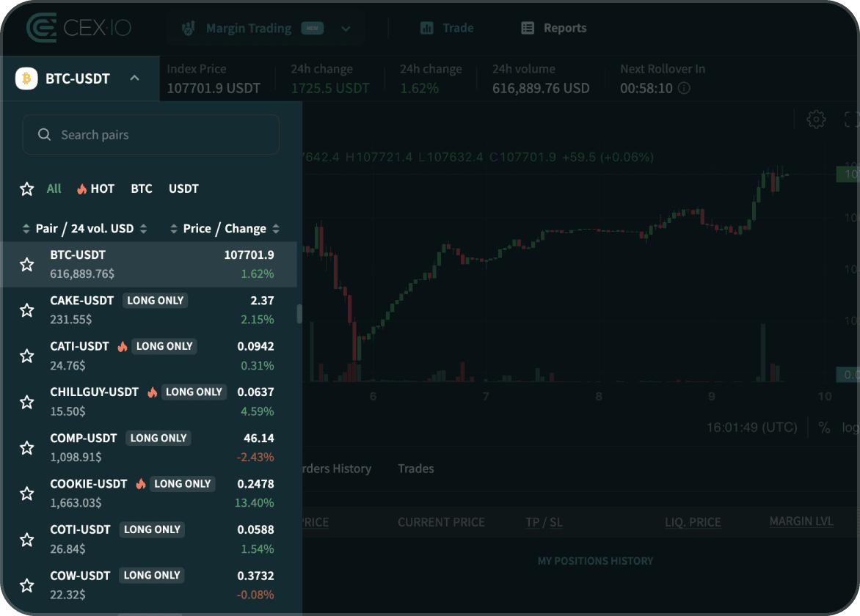This screenshot has height=616, width=860.
Task: Open the Margin Trading menu
Action: (266, 28)
